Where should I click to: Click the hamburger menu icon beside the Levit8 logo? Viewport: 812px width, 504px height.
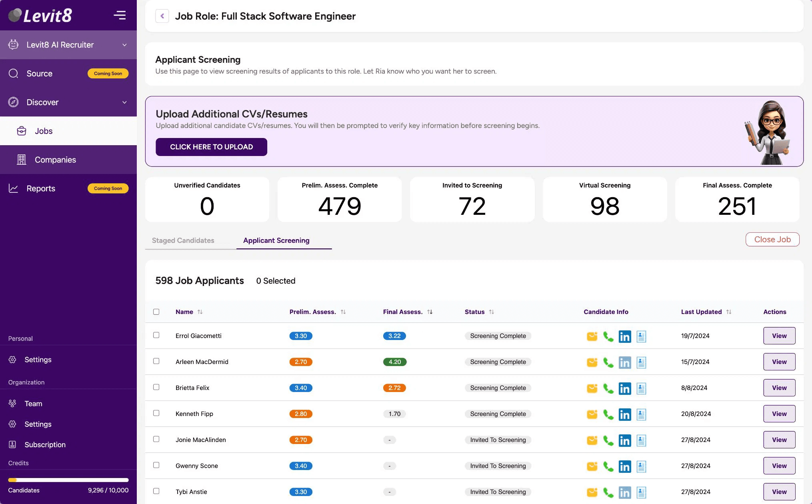120,15
